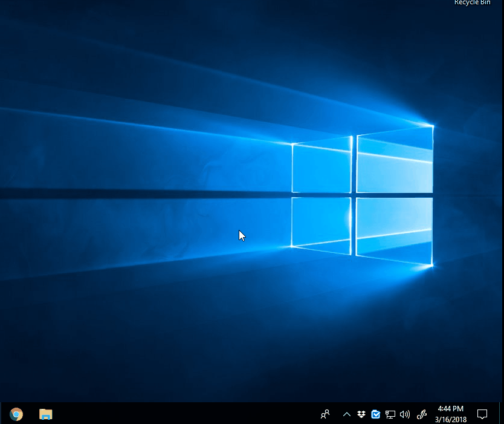Click the blue checkmark tray icon
Viewport: 504px width, 424px height.
[375, 414]
